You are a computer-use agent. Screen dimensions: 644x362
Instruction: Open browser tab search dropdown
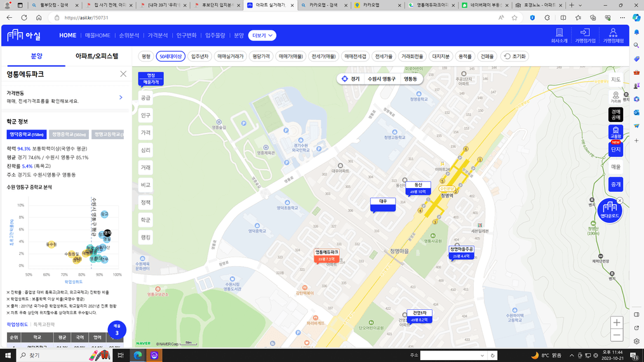(x=580, y=5)
